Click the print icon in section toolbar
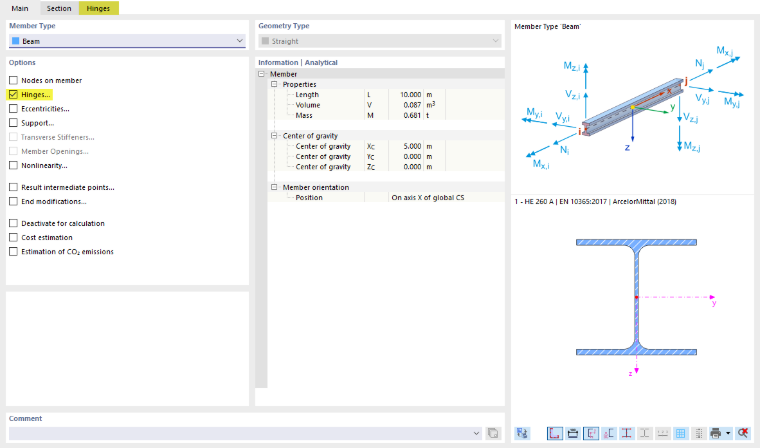This screenshot has height=448, width=760. point(715,433)
